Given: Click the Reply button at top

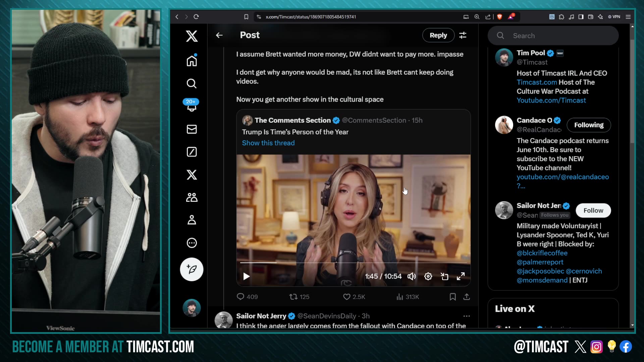Looking at the screenshot, I should point(438,35).
